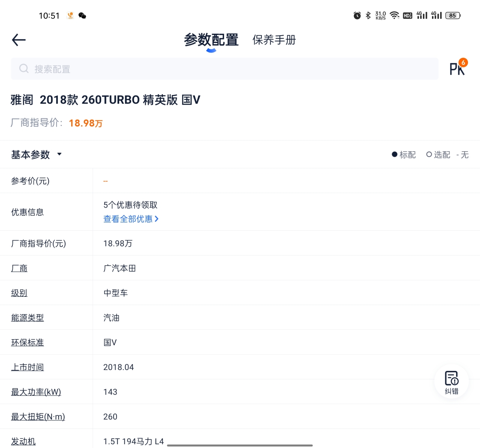Switch to 参数配置 tab
This screenshot has height=448, width=480.
point(211,40)
